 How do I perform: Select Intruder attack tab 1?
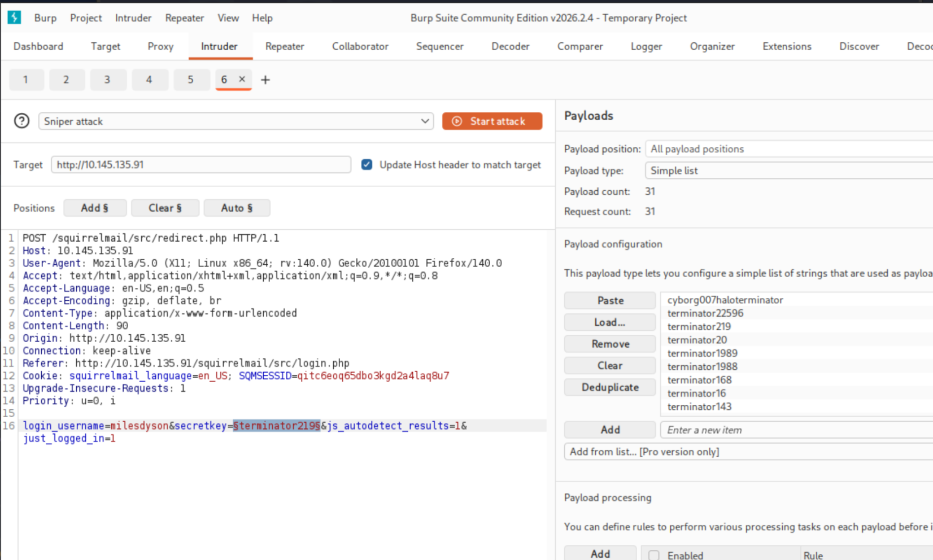point(26,80)
